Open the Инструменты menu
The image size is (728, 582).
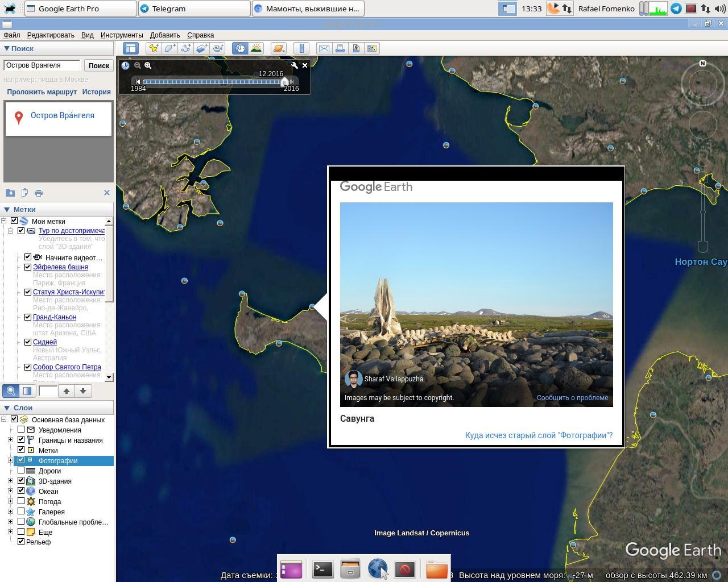click(122, 35)
